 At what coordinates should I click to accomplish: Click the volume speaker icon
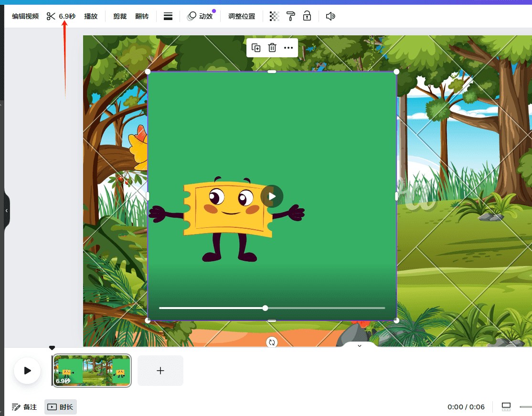pyautogui.click(x=330, y=16)
